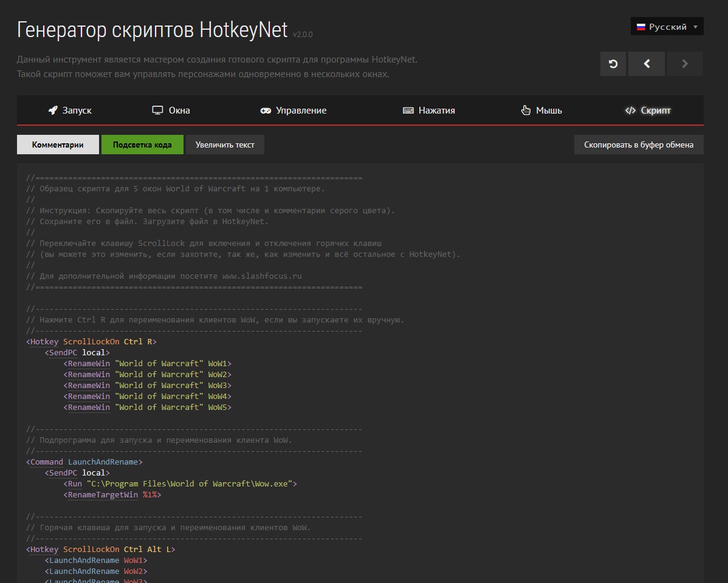Click the hand pointer icon on the Мышь tab
This screenshot has width=728, height=583.
click(526, 110)
